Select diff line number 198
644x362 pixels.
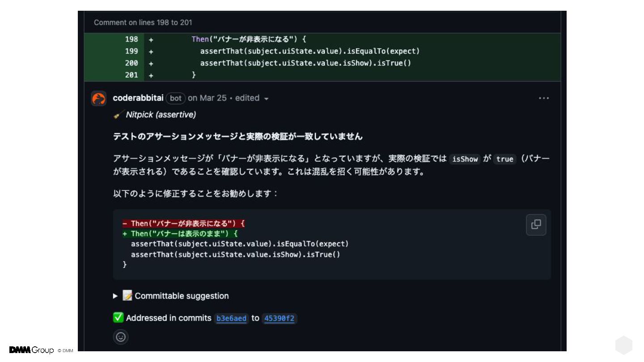[131, 39]
